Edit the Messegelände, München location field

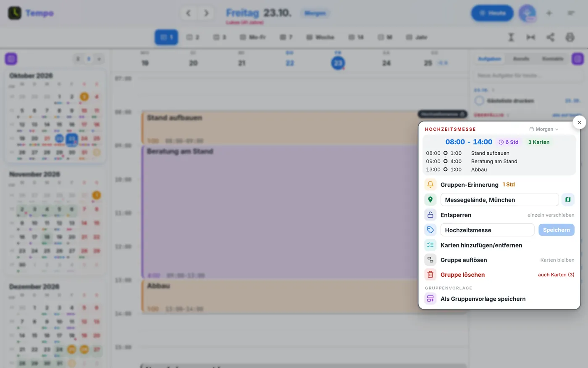point(499,200)
